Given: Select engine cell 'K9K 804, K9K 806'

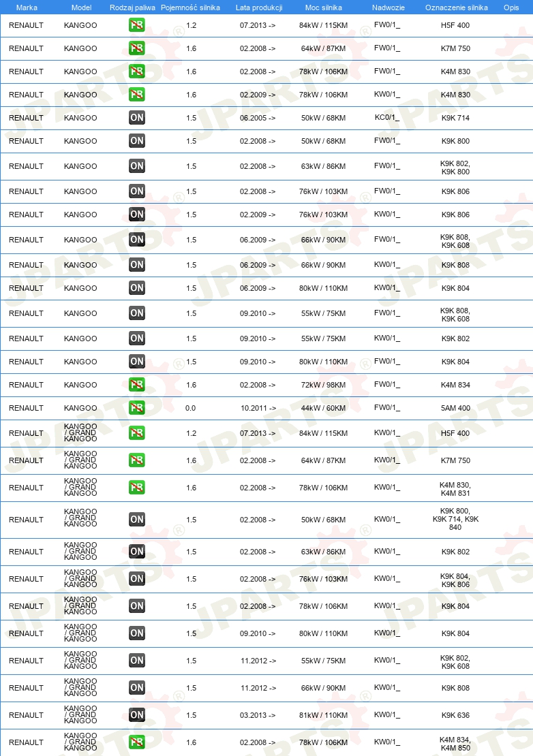Looking at the screenshot, I should coord(455,580).
